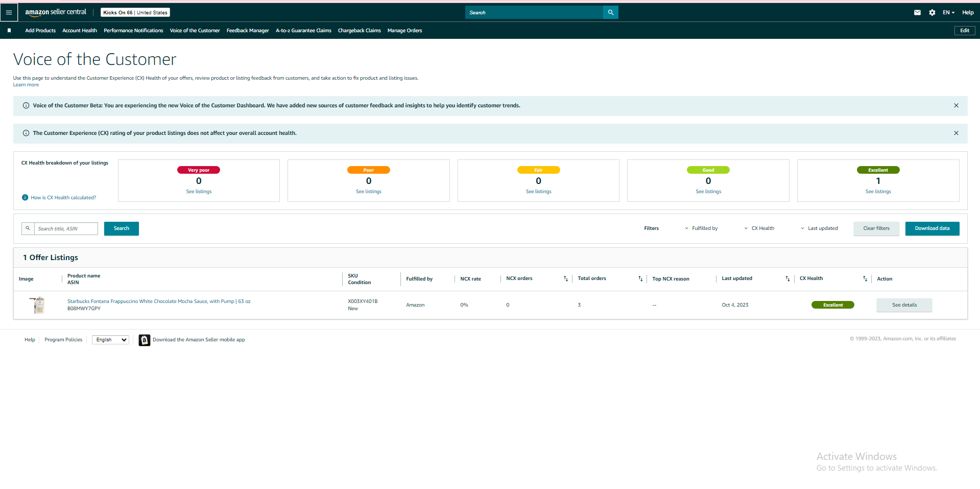Viewport: 980px width, 489px height.
Task: Click the Excellent badge in listing row
Action: tap(833, 305)
